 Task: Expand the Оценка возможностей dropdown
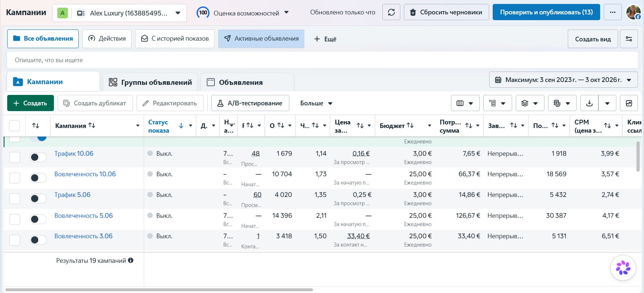[x=286, y=12]
